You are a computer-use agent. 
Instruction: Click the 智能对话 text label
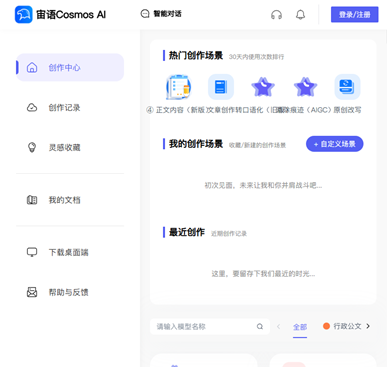tap(167, 14)
